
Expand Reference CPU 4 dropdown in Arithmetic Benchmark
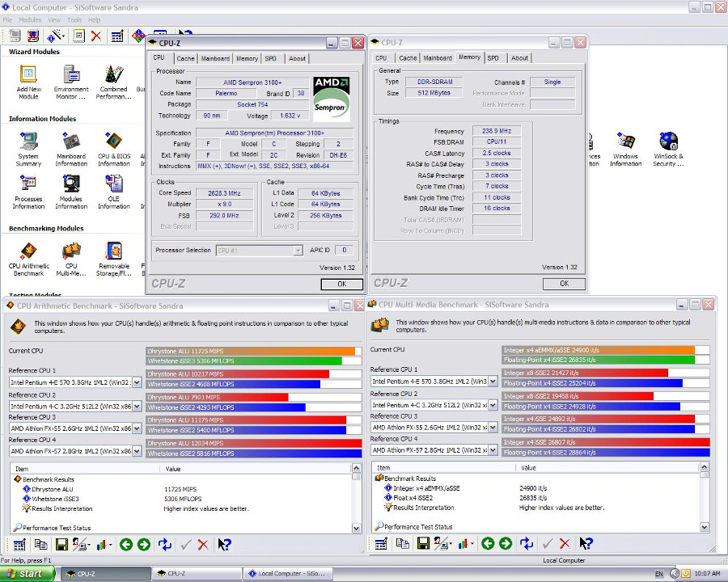[137, 451]
